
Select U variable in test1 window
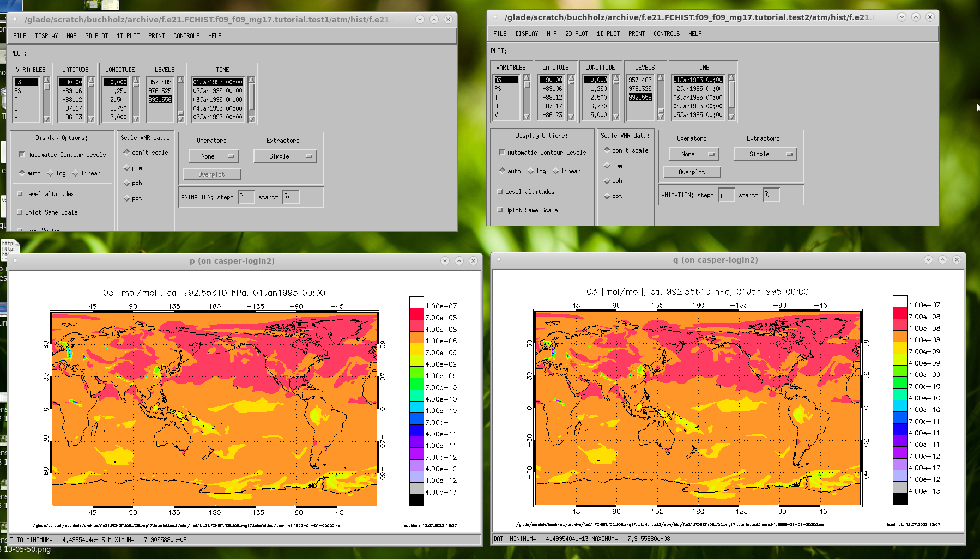coord(26,108)
